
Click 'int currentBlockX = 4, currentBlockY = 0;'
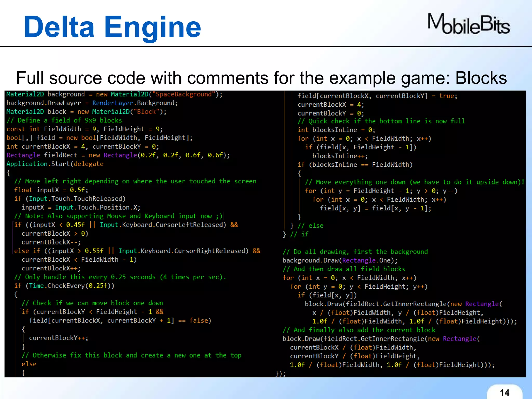click(x=83, y=147)
